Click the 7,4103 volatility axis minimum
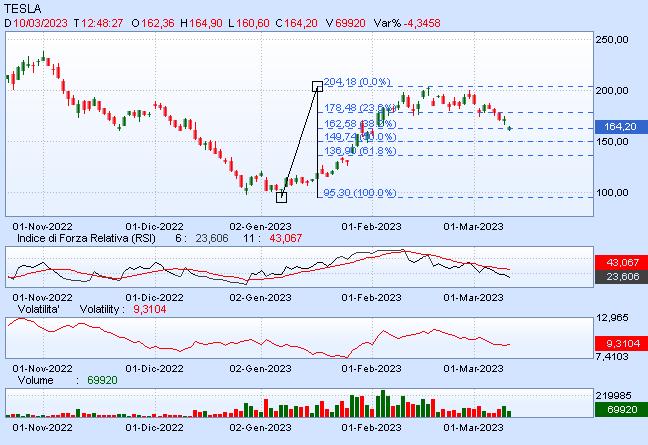Viewport: 648px width, 445px height. [612, 357]
